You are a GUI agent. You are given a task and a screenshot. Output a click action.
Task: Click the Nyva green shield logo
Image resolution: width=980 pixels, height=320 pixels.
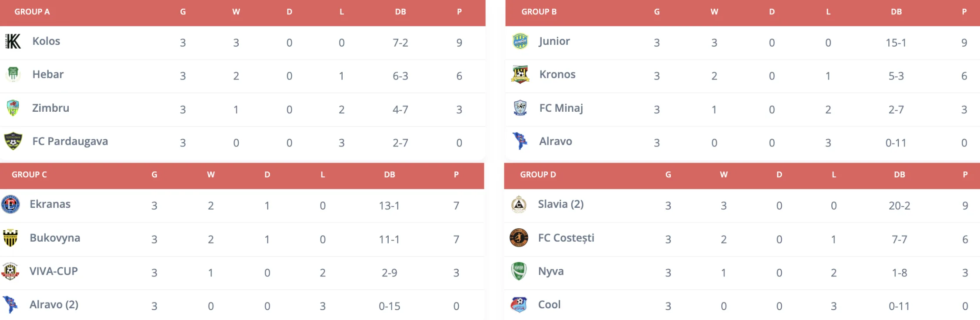point(519,271)
